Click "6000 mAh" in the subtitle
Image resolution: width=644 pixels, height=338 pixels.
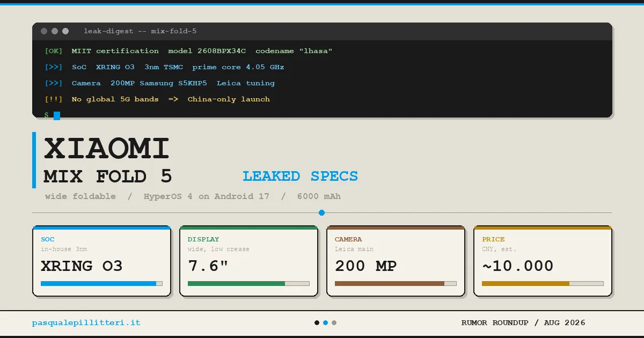[319, 196]
